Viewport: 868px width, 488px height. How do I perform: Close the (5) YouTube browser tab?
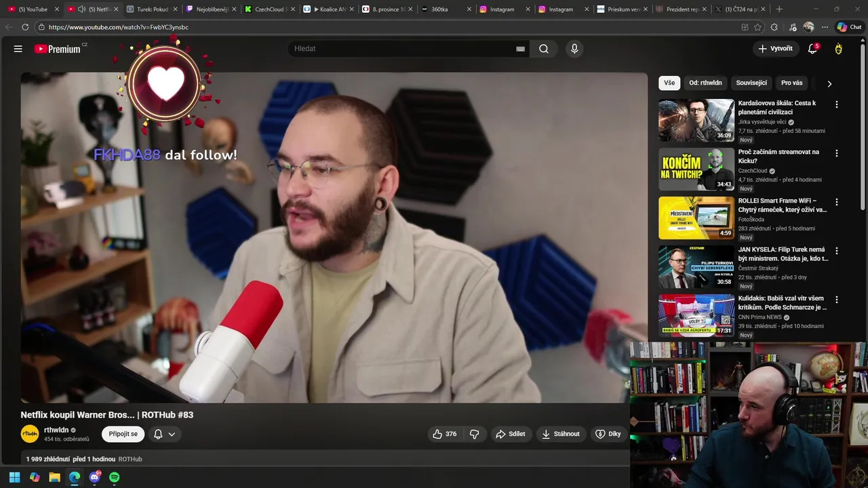coord(57,9)
